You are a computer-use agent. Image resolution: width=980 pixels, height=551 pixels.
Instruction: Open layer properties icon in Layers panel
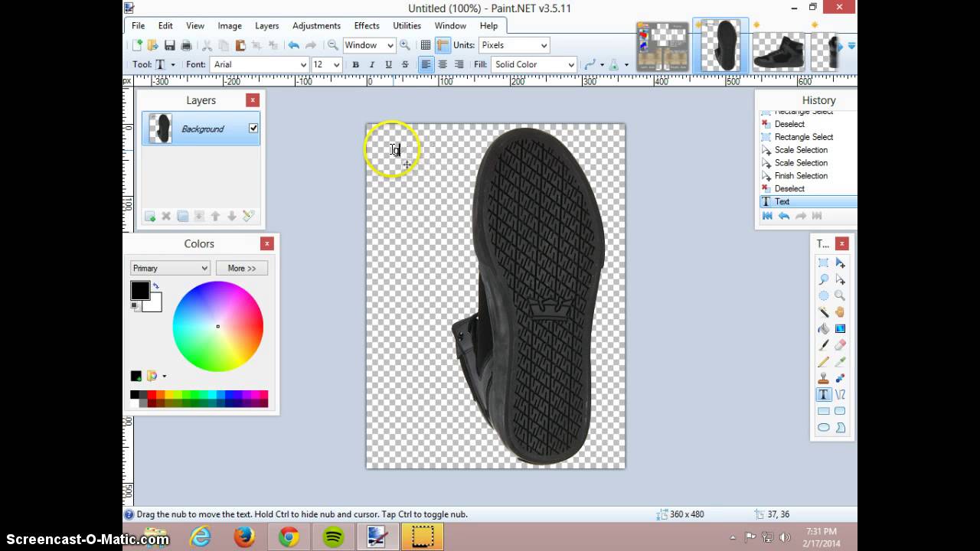coord(249,217)
